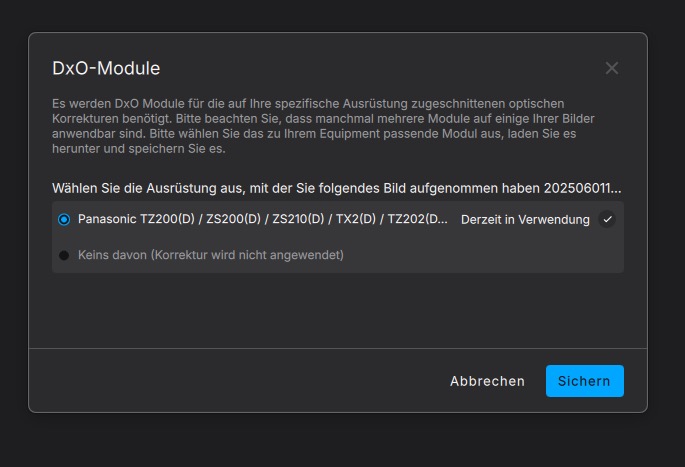Click the 'Panasonic TZ200(D) / ZS200(D)' module label
Image resolution: width=685 pixels, height=467 pixels.
(x=263, y=219)
